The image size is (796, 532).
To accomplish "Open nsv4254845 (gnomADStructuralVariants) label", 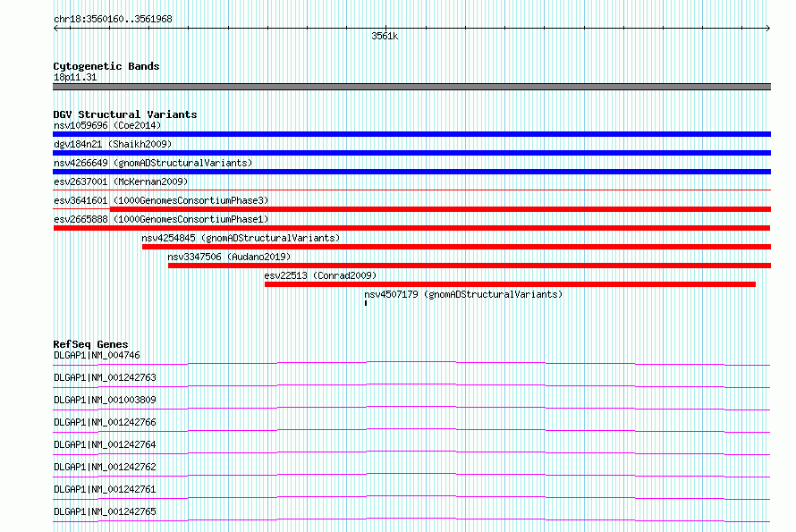I will point(241,238).
